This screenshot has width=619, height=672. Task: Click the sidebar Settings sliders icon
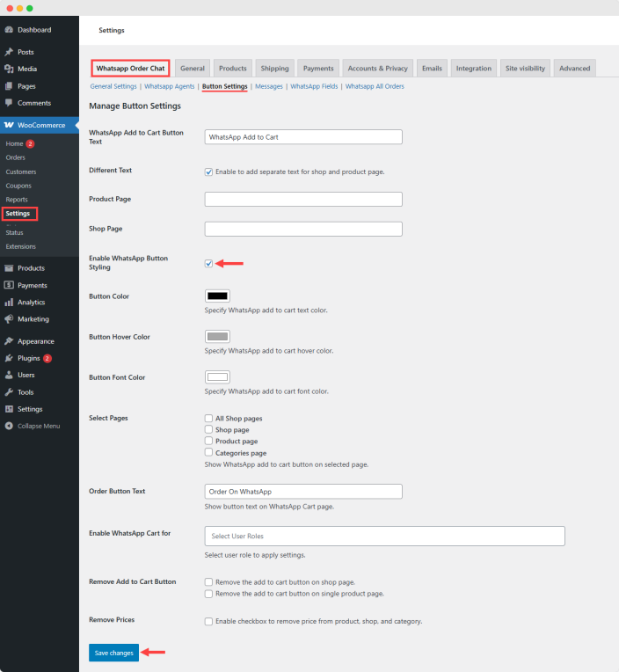[9, 409]
